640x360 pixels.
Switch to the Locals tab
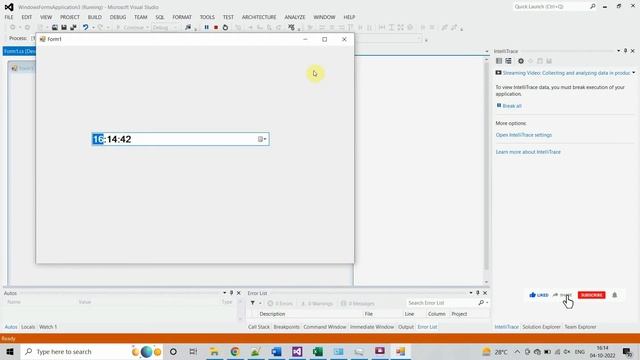(x=28, y=327)
